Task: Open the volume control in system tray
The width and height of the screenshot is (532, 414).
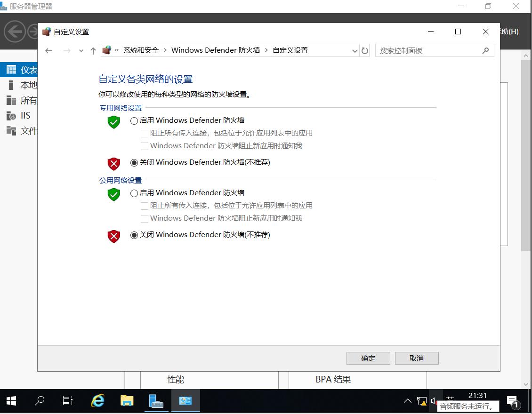Action: 434,401
